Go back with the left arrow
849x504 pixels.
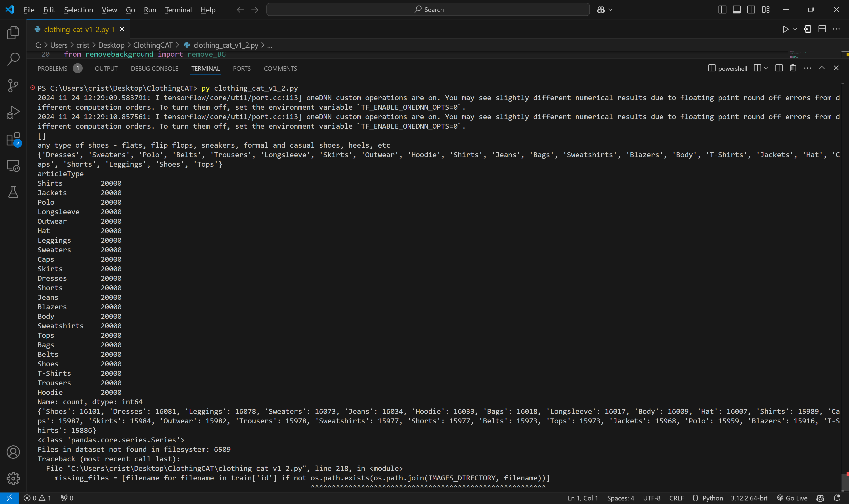(240, 10)
